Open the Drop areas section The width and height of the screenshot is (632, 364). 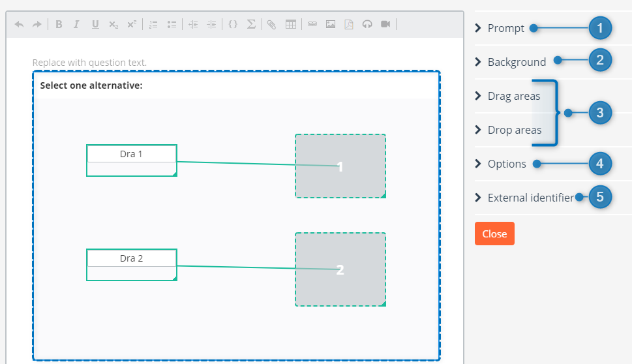pos(514,130)
